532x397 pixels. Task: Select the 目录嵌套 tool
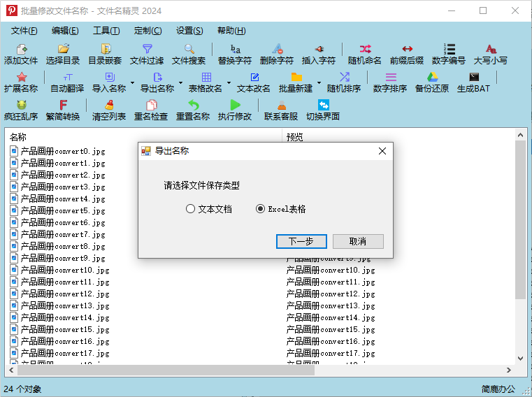(105, 55)
